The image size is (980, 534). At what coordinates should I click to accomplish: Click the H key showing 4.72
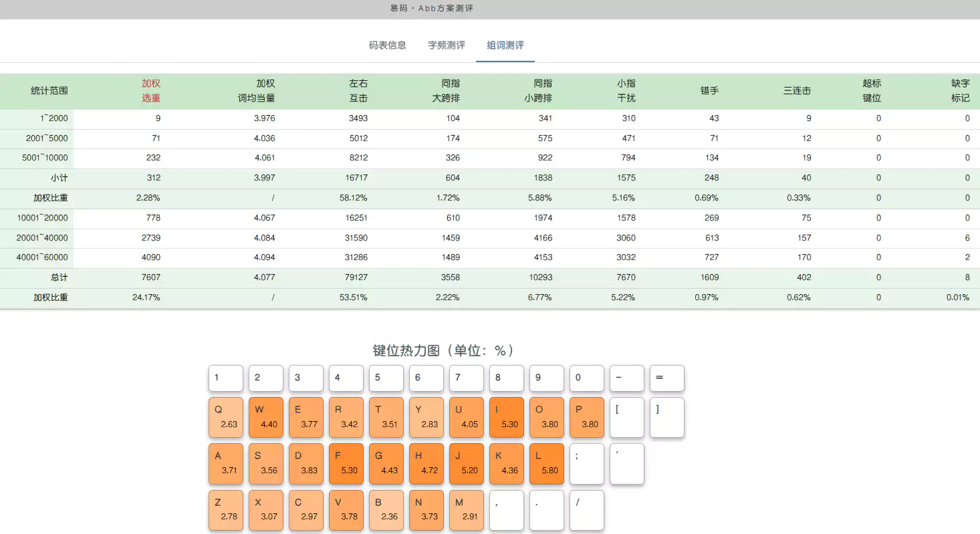pos(426,464)
